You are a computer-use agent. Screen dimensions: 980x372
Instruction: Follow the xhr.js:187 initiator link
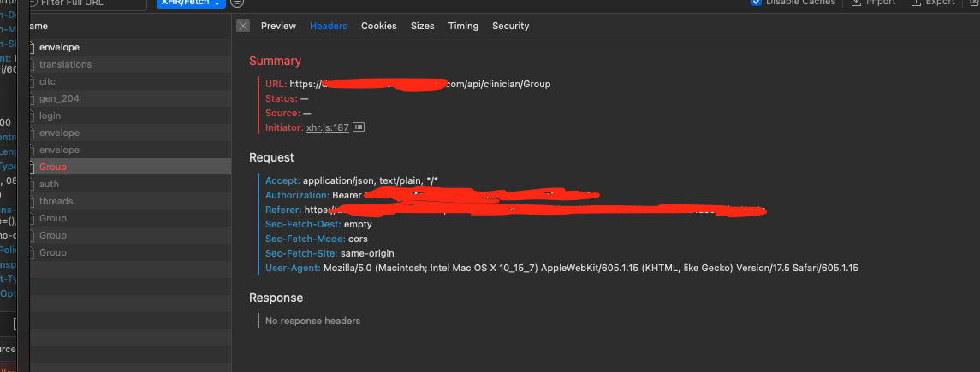[327, 127]
